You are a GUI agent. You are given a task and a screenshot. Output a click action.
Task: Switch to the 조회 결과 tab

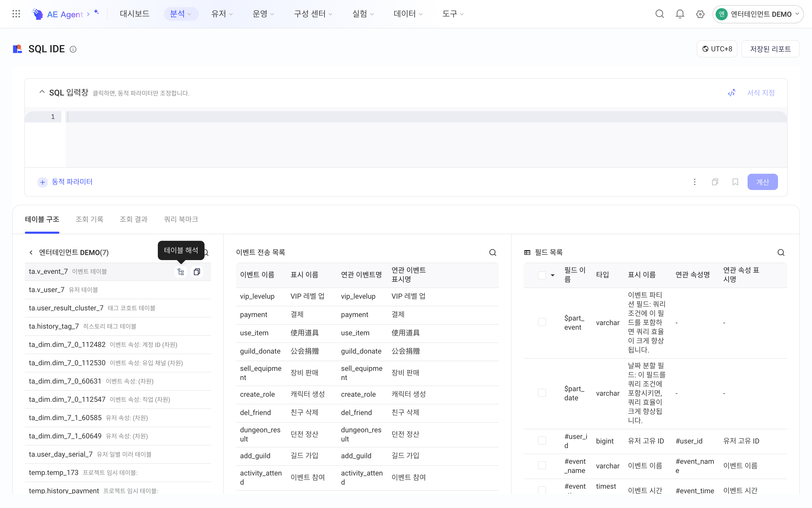133,219
